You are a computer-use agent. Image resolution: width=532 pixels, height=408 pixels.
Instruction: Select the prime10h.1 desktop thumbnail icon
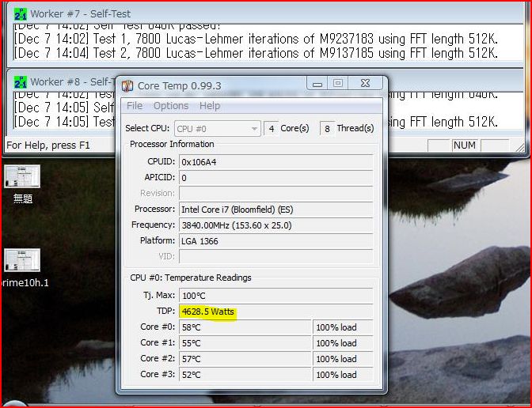point(22,260)
